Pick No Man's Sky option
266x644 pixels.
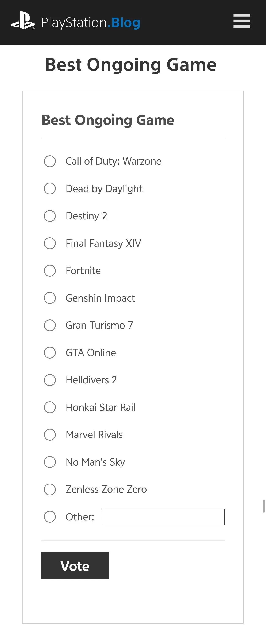pyautogui.click(x=50, y=462)
